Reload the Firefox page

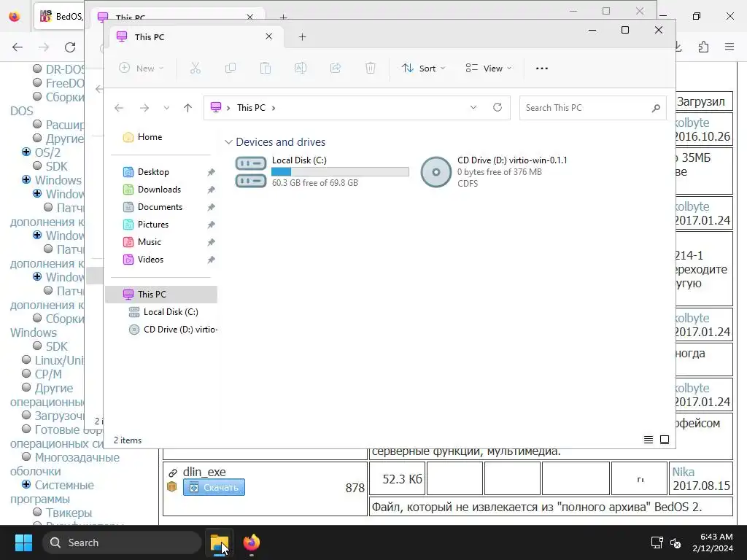coord(70,47)
